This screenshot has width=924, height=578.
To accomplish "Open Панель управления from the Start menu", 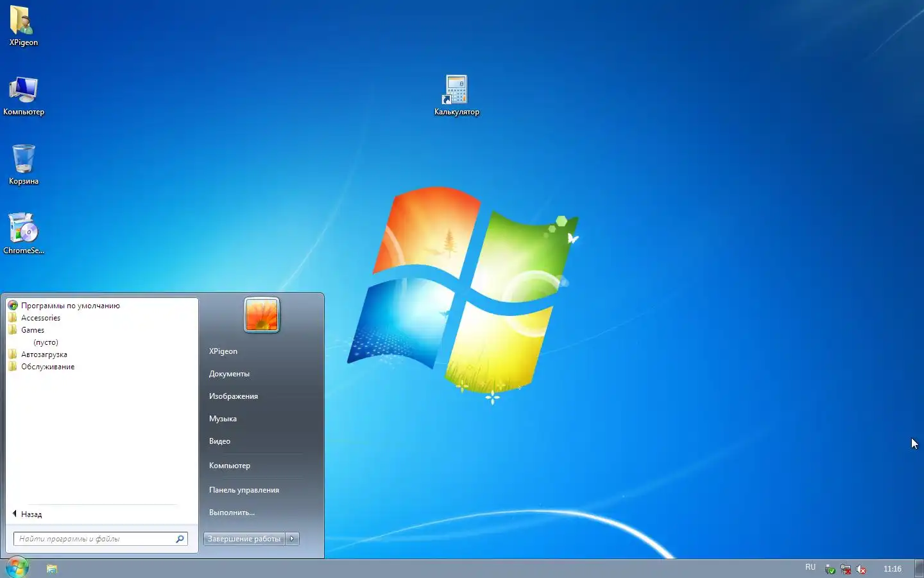I will [x=244, y=490].
